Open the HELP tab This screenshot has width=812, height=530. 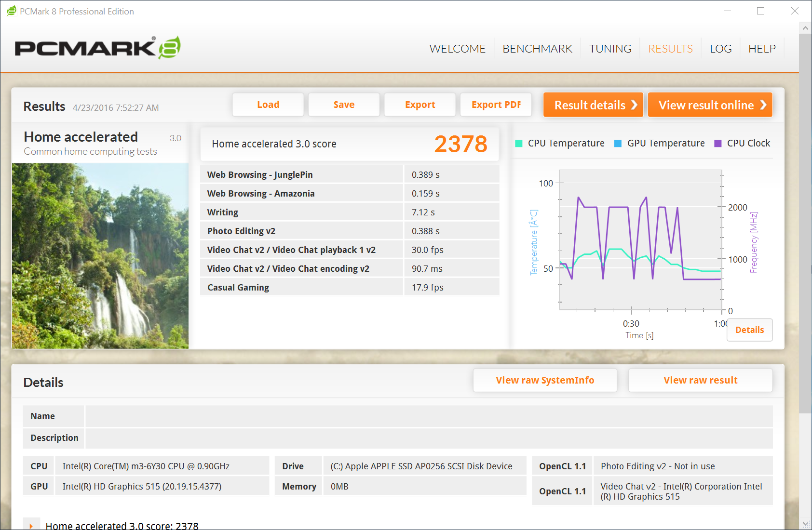click(762, 49)
